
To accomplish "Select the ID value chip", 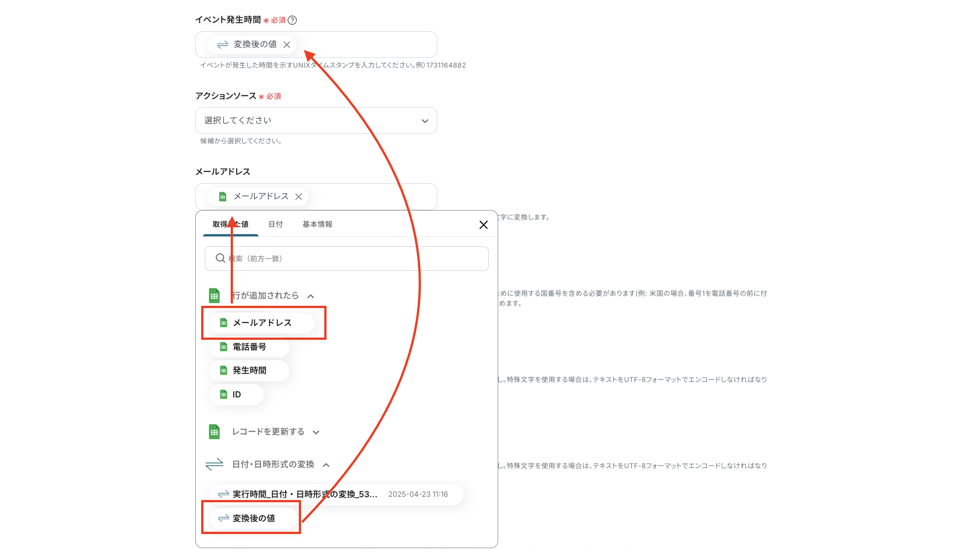I will tap(236, 395).
